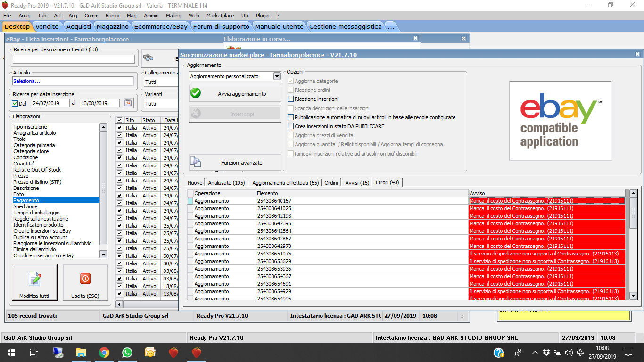Open the Collegamento Tutti combo box

(161, 82)
